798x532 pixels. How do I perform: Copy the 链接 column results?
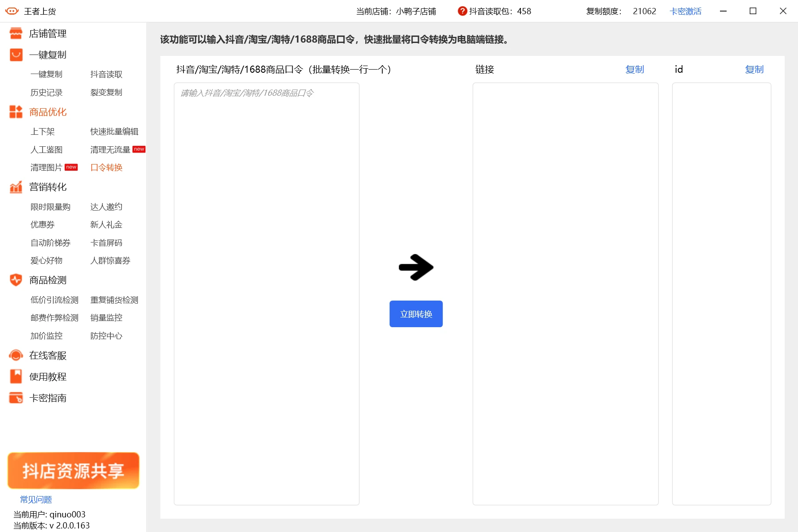[634, 70]
